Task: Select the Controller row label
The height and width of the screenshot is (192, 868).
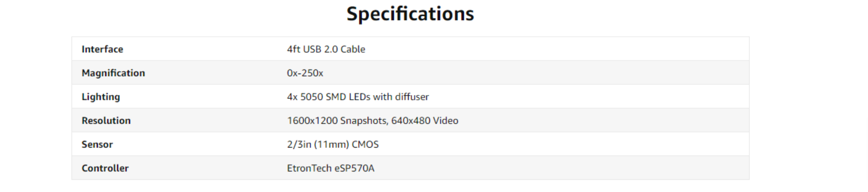Action: [x=105, y=168]
